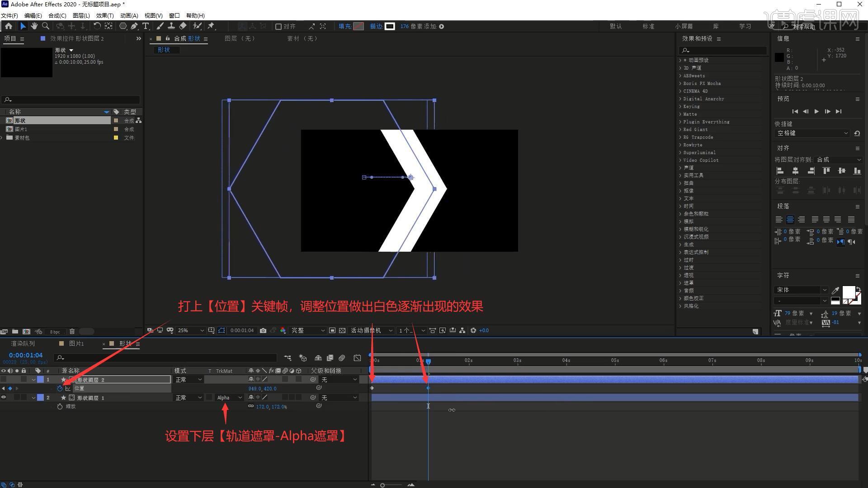Select the Type tool

pos(146,26)
